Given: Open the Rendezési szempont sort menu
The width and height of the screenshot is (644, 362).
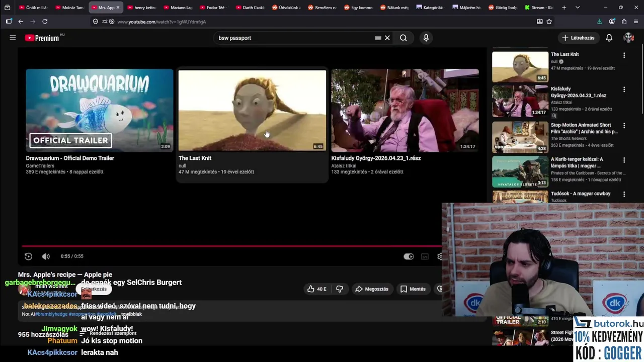Looking at the screenshot, I should [x=108, y=333].
